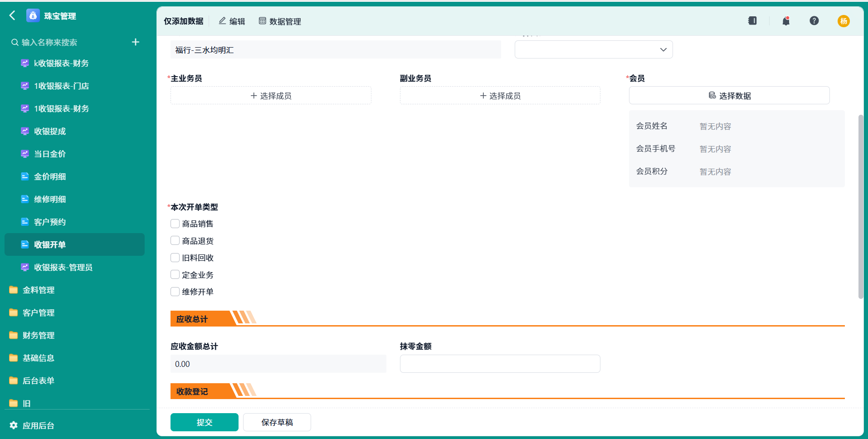Open 数据管理 in the top bar
Screen dimensions: 868x439
(280, 21)
